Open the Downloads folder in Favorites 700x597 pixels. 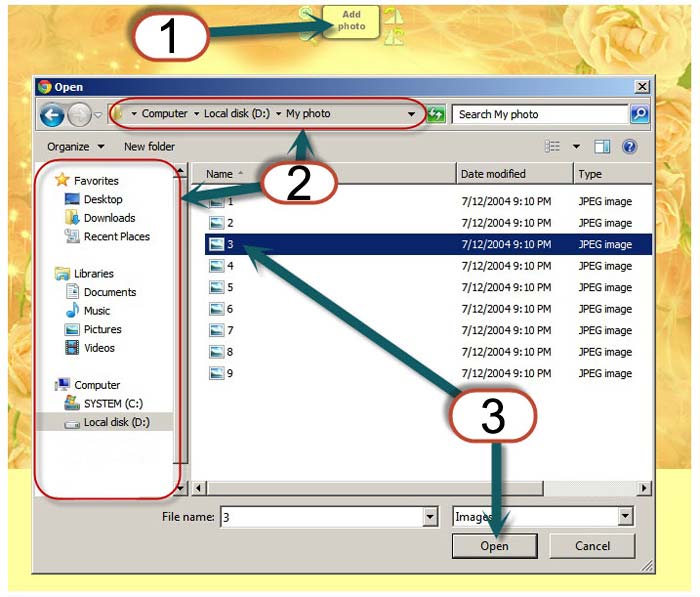click(109, 218)
